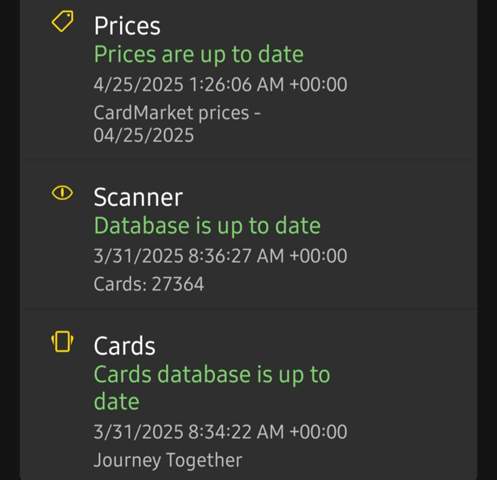Tap the yellow price tag icon
497x480 pixels.
click(x=63, y=21)
